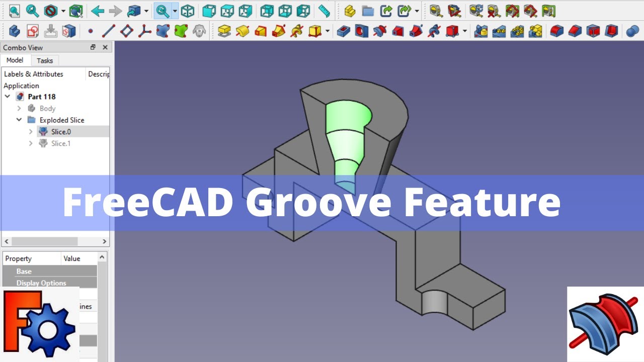Click the Make link icon
The image size is (644, 362).
[386, 11]
